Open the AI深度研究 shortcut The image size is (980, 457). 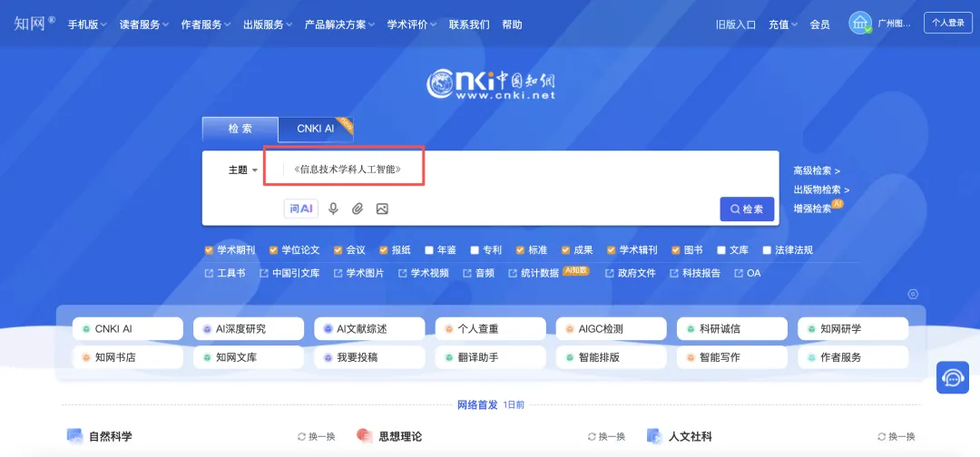click(x=249, y=328)
